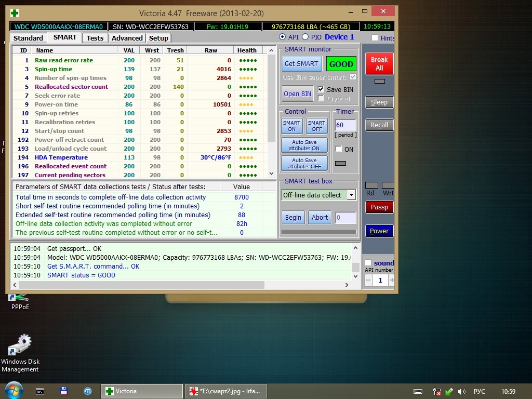Put the drive to Sleep
The height and width of the screenshot is (399, 532).
(x=379, y=102)
